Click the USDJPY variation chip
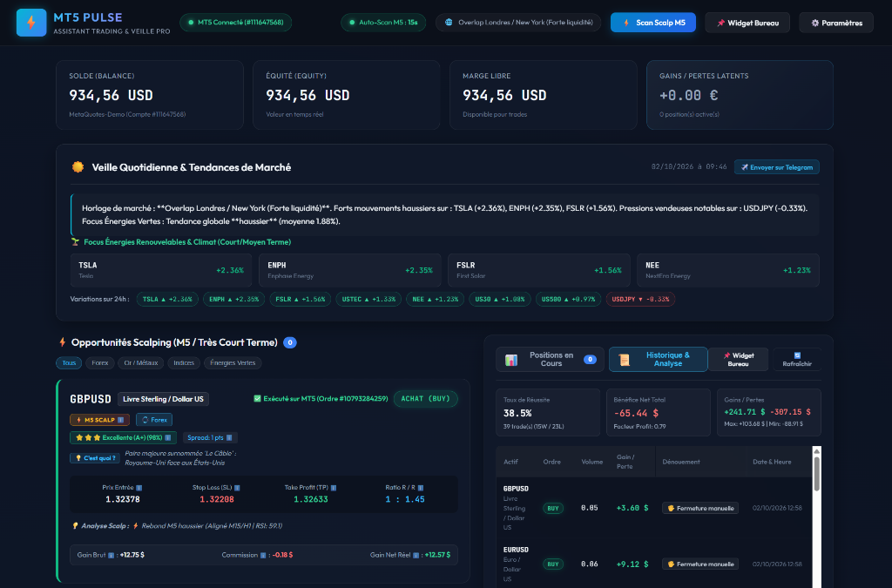Viewport: 892px width, 588px height. (640, 299)
